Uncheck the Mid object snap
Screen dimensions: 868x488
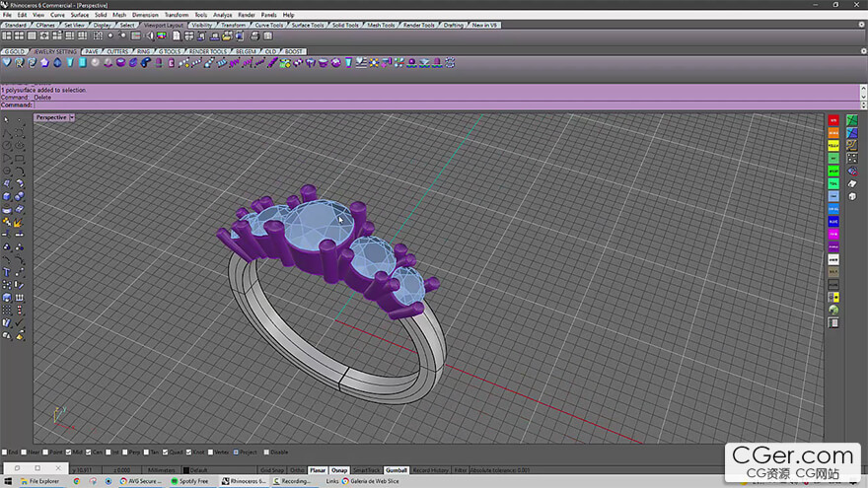click(69, 453)
